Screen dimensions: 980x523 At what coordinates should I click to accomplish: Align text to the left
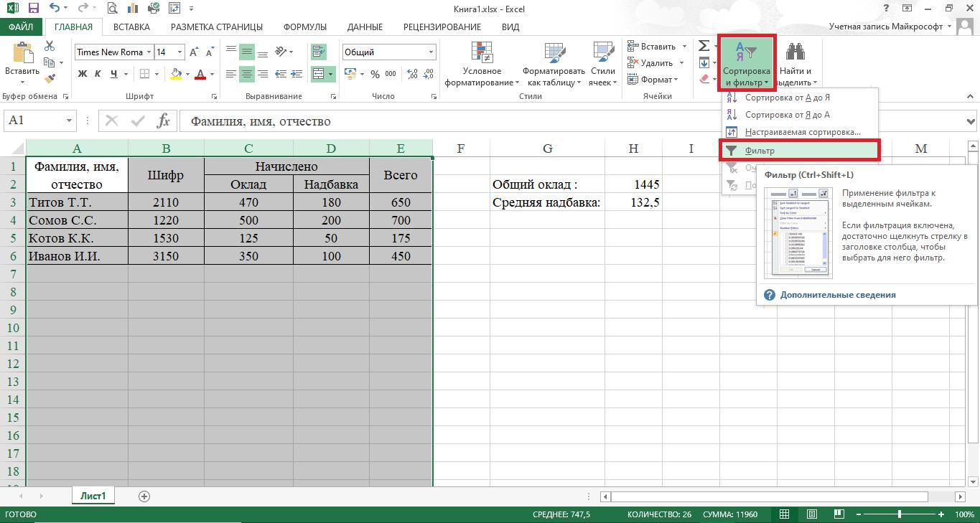click(x=231, y=74)
